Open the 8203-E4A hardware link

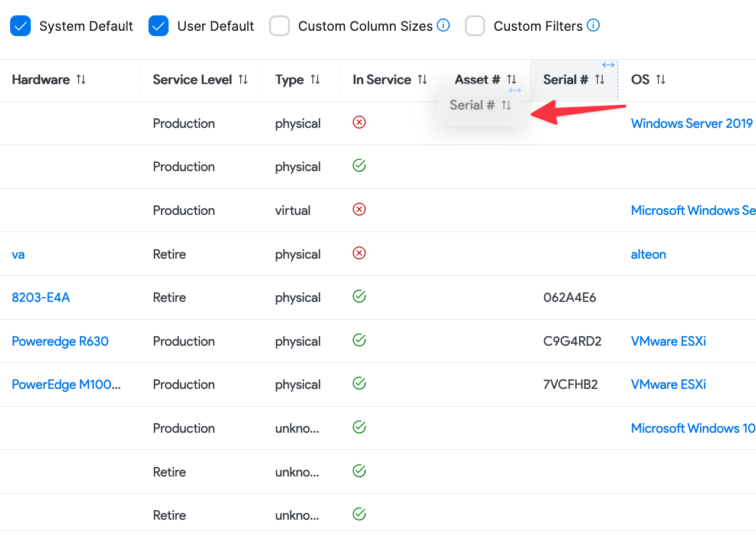(41, 298)
